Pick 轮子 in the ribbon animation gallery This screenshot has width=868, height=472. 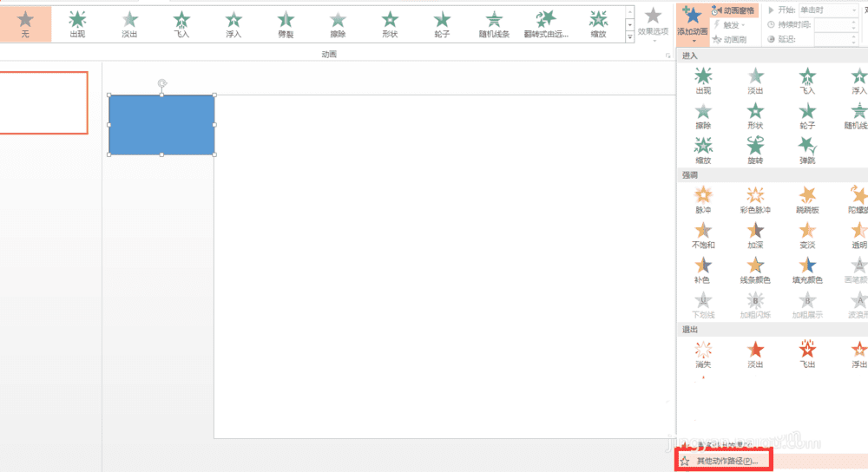click(x=442, y=23)
